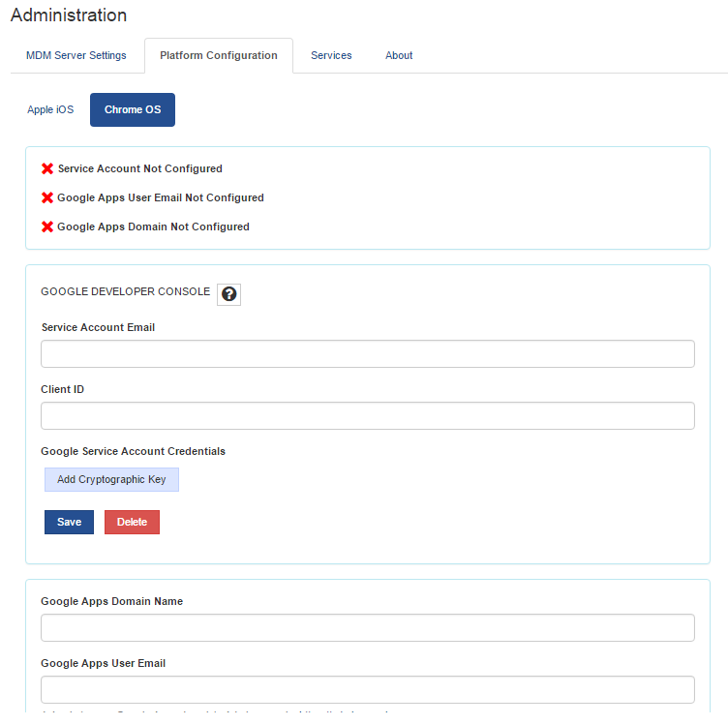Select the Platform Configuration tab
Image resolution: width=728 pixels, height=725 pixels.
pyautogui.click(x=219, y=56)
